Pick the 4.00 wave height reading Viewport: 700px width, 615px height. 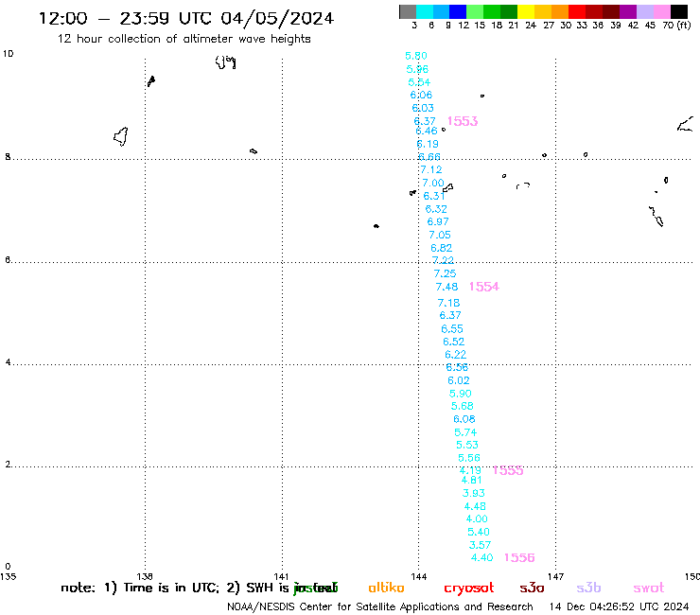pyautogui.click(x=477, y=519)
